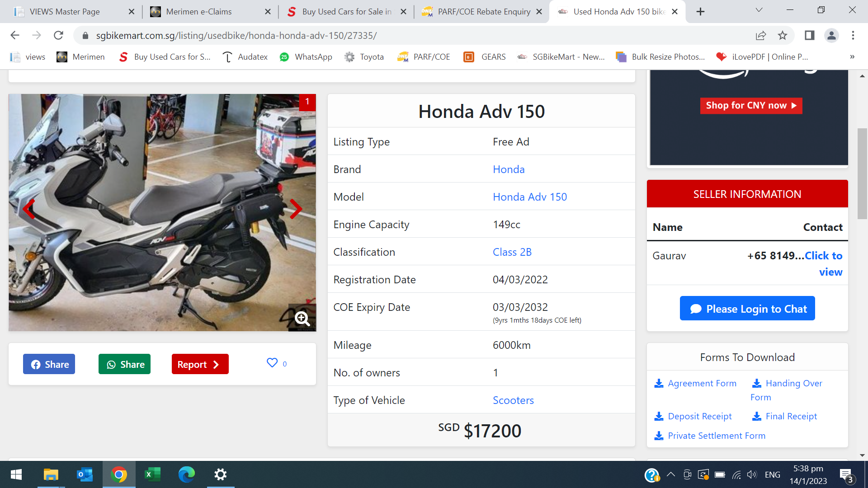This screenshot has height=488, width=868.
Task: Show hidden system tray icons
Action: tap(671, 474)
